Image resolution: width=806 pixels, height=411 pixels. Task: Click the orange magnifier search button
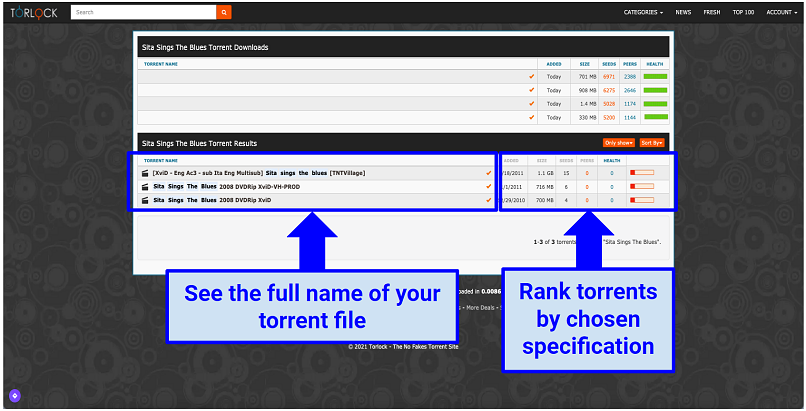(x=224, y=12)
